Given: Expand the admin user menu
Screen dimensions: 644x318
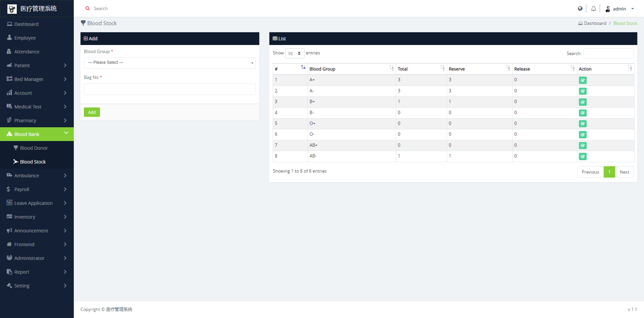Looking at the screenshot, I should click(620, 9).
